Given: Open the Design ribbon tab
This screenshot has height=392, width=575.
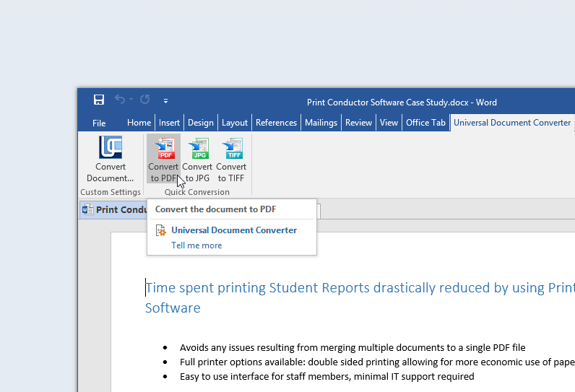Looking at the screenshot, I should [x=201, y=123].
